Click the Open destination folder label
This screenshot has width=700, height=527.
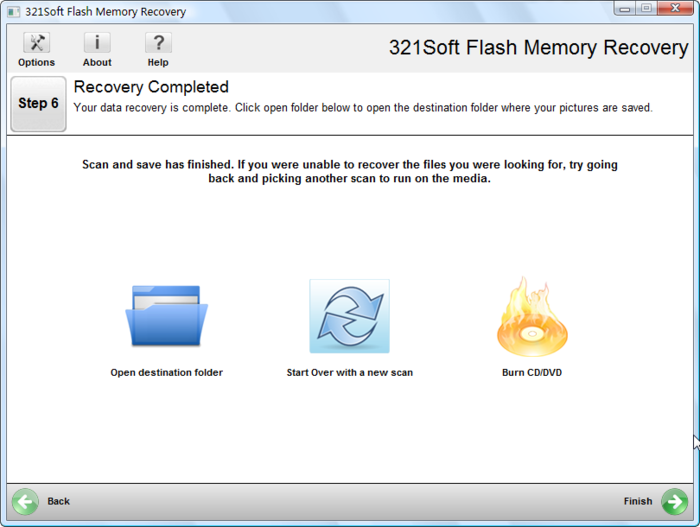coord(167,372)
